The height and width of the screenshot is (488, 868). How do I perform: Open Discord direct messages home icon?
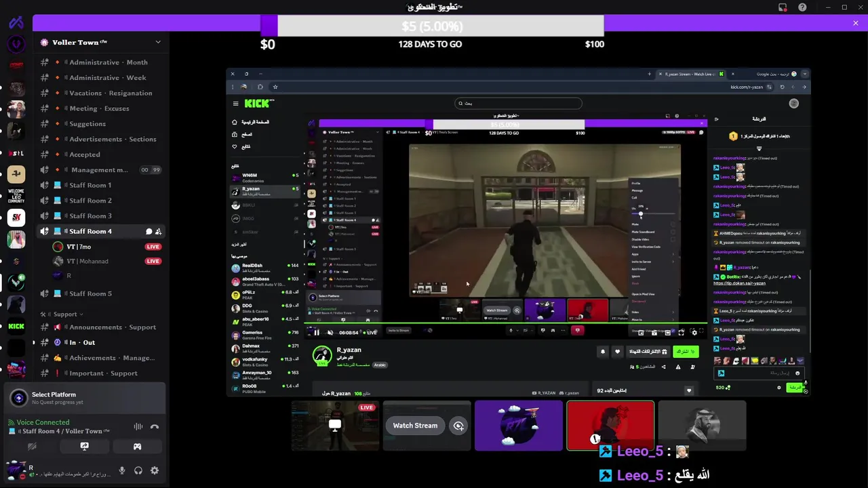coord(16,22)
